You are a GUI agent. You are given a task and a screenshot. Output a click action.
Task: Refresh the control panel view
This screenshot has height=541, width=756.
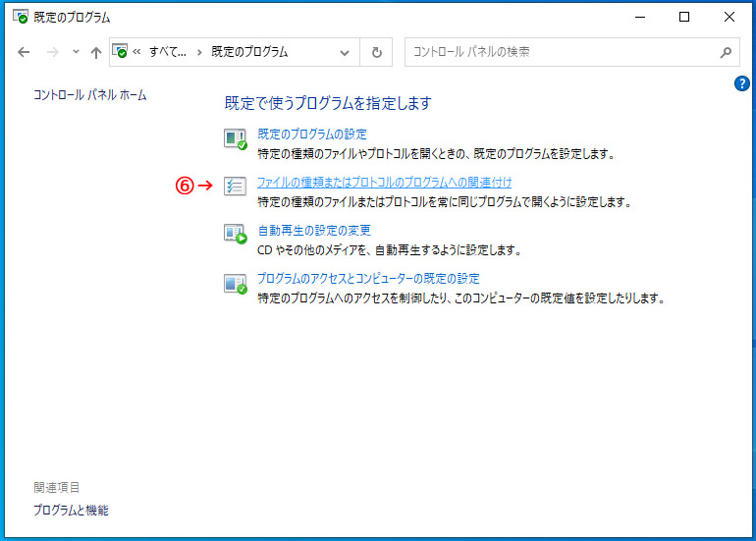pyautogui.click(x=377, y=52)
